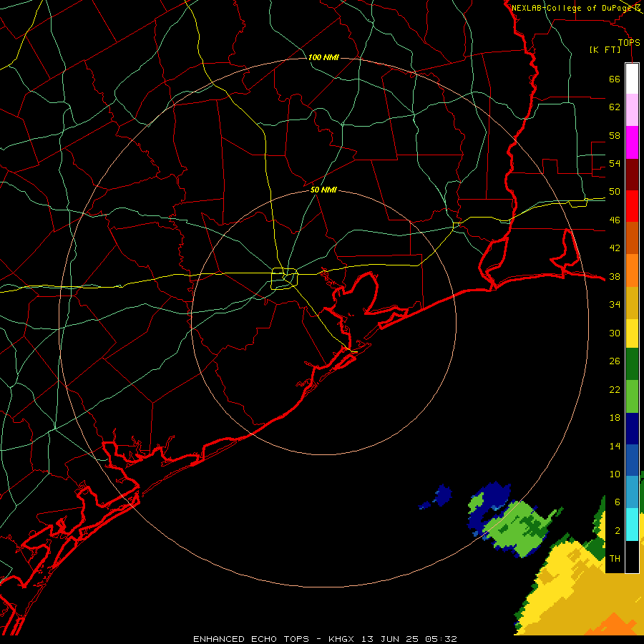Click the KHGX station identifier
Image resolution: width=644 pixels, height=644 pixels.
343,639
